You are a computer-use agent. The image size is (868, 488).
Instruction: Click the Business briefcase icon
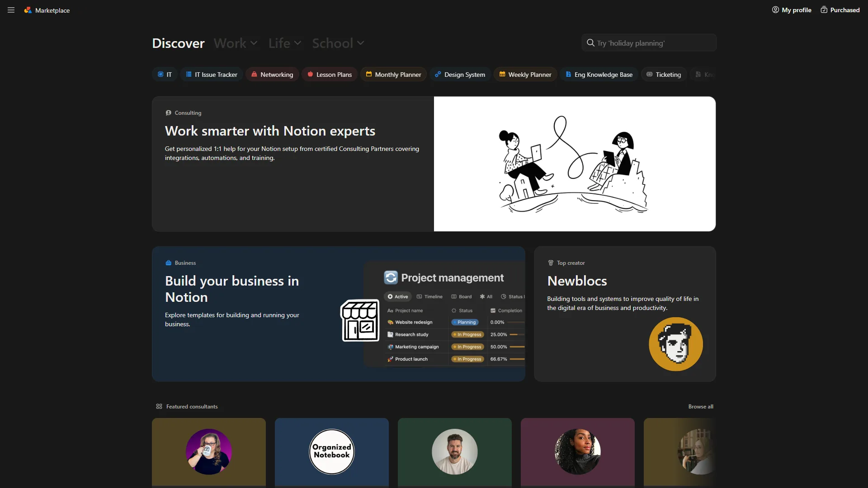pos(169,263)
